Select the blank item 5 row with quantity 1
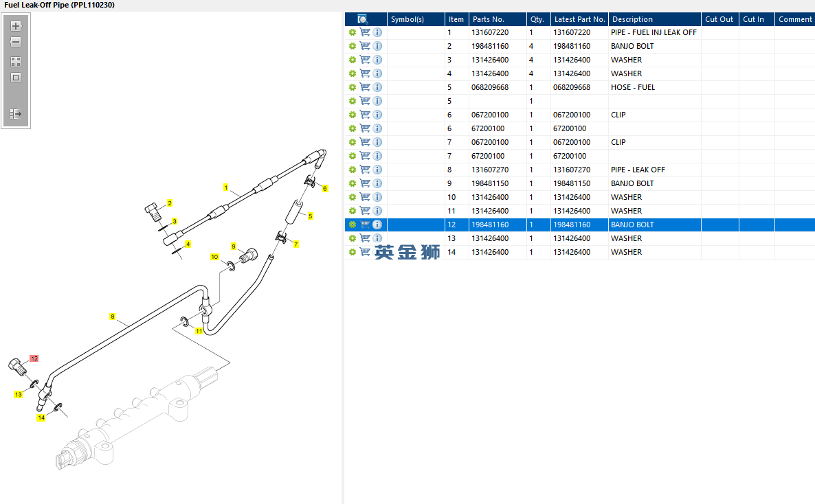This screenshot has width=815, height=504. [x=579, y=101]
